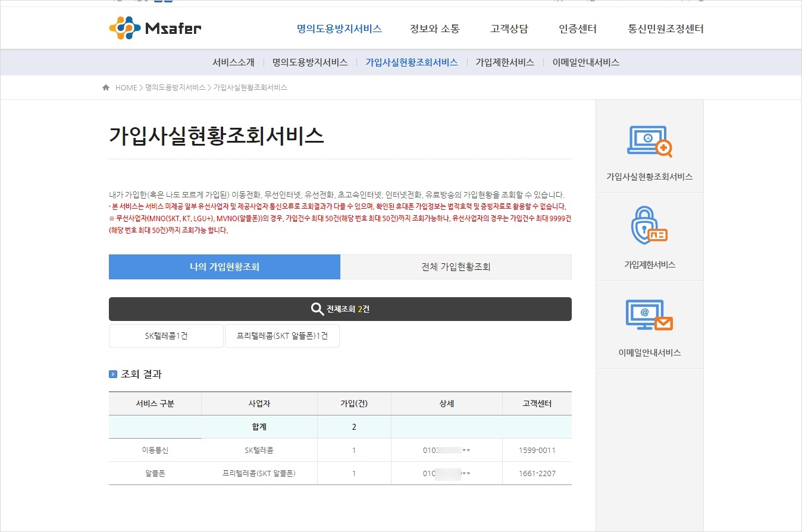
Task: Click the 전체조회 2건 button
Action: point(340,309)
